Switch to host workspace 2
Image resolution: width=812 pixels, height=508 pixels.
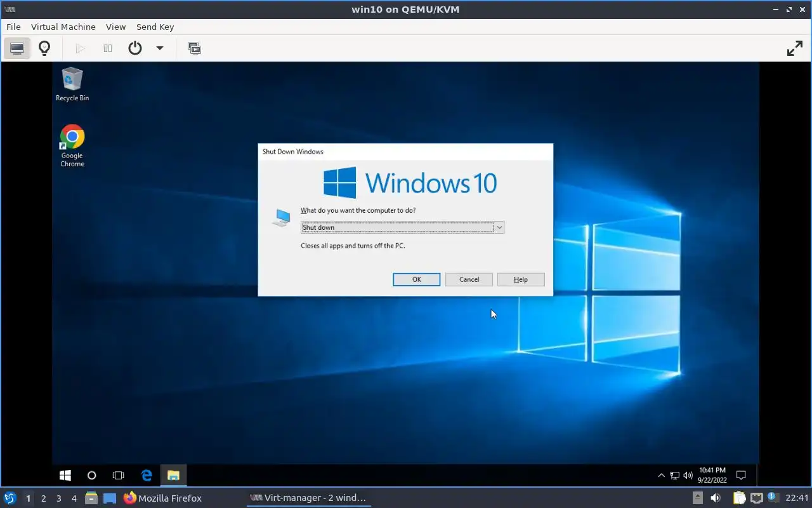[x=43, y=498]
